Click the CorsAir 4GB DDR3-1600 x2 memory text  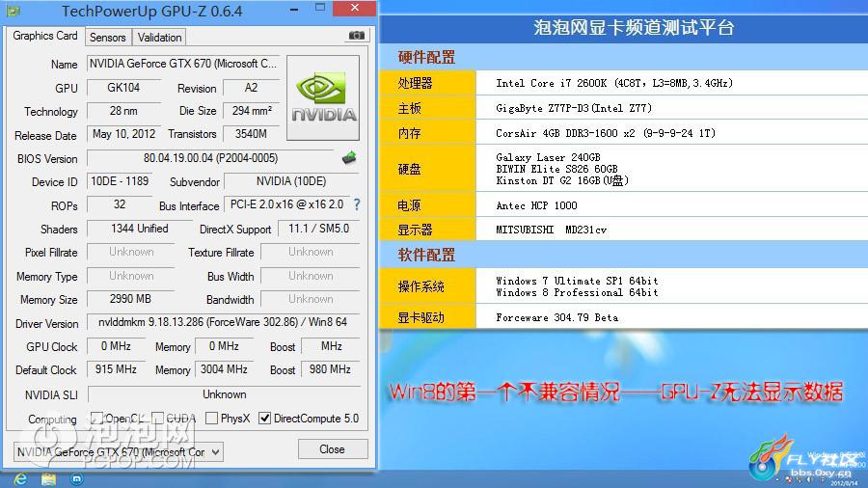pyautogui.click(x=606, y=133)
